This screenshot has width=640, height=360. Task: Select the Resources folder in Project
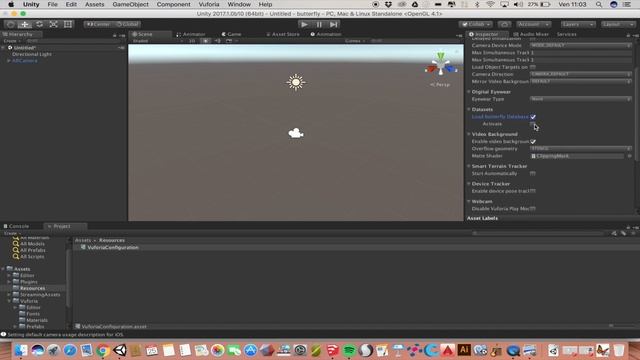(x=32, y=288)
